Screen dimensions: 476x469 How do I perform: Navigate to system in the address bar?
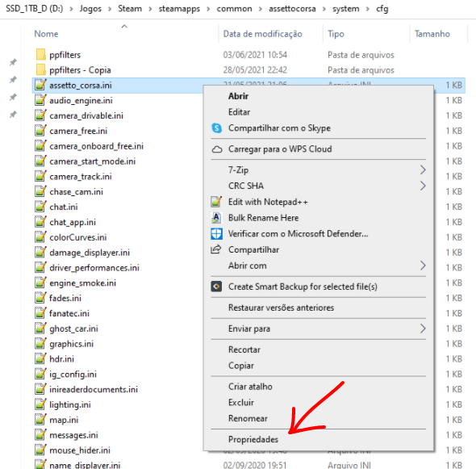(346, 9)
